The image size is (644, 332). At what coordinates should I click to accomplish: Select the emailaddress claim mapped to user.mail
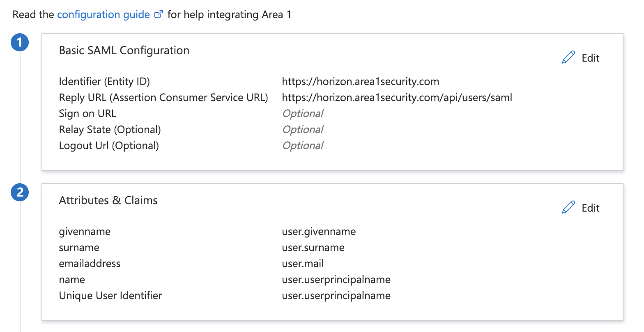(x=90, y=263)
